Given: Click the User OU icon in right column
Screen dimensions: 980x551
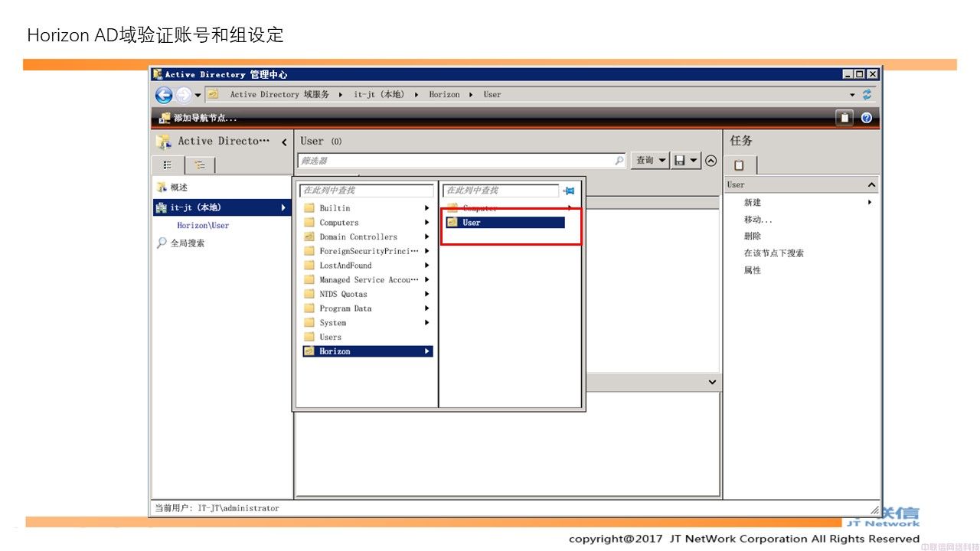Looking at the screenshot, I should click(x=452, y=223).
